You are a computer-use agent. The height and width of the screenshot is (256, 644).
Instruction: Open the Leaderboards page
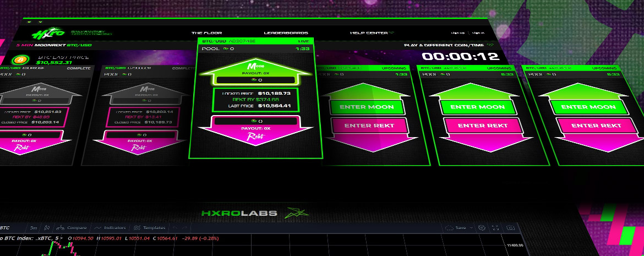click(x=286, y=33)
